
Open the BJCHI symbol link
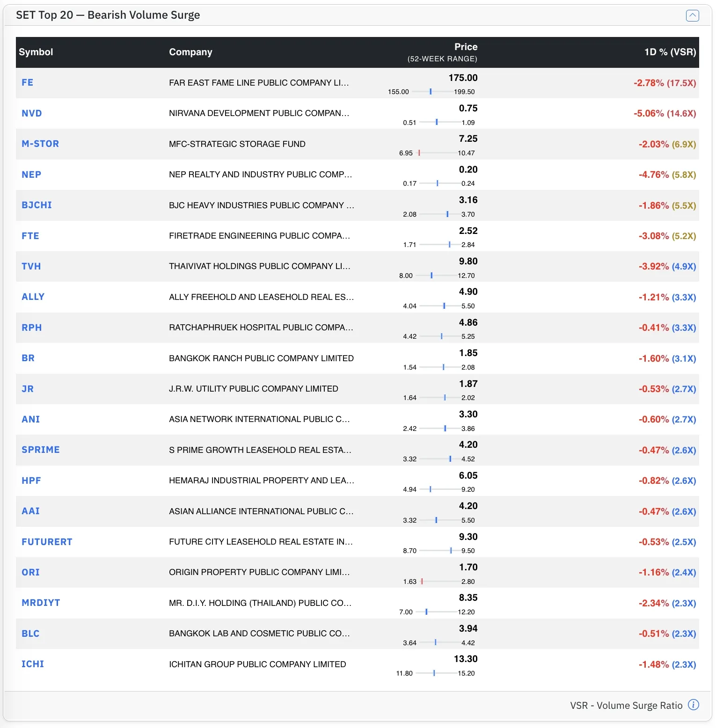point(37,205)
